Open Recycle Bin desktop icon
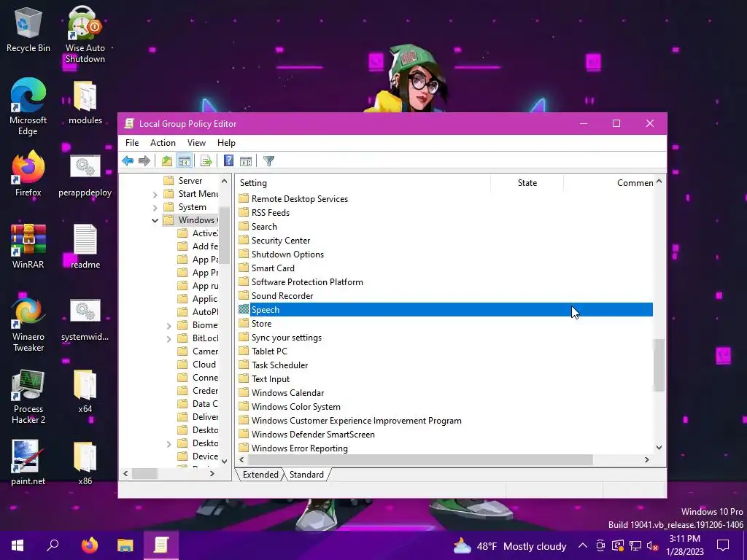This screenshot has height=560, width=747. click(28, 31)
